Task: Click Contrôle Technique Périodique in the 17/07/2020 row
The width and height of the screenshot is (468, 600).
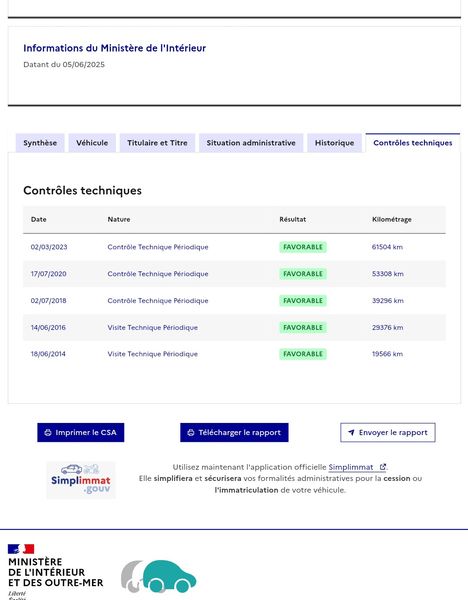Action: 158,274
